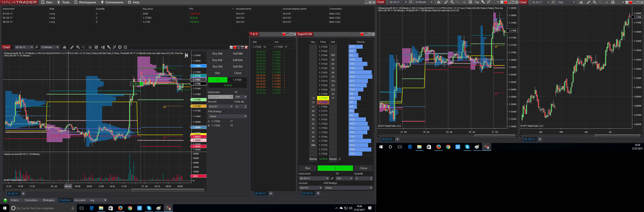Open Chart Trader ATM Strategy dropdown
This screenshot has width=644, height=212.
pyautogui.click(x=228, y=116)
